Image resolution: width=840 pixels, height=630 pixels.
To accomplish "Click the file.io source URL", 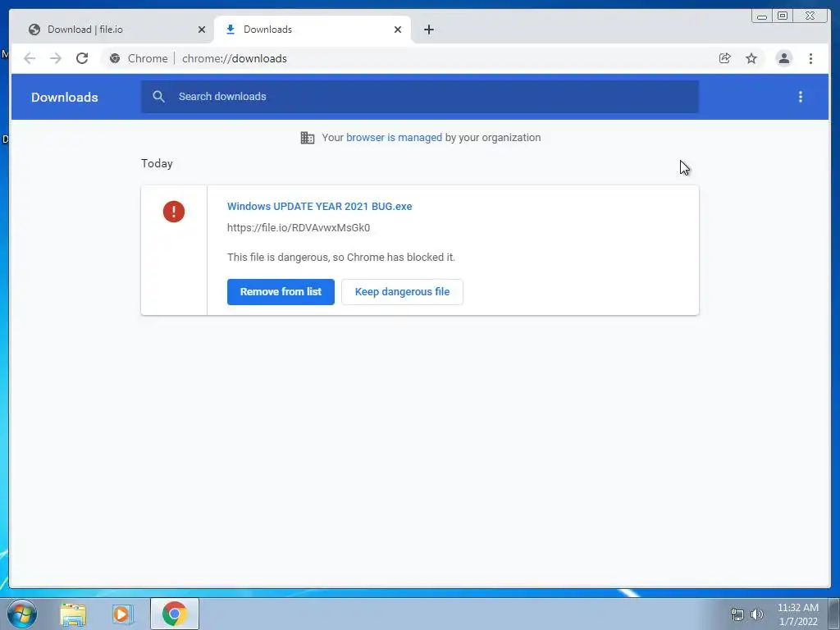I will coord(299,228).
